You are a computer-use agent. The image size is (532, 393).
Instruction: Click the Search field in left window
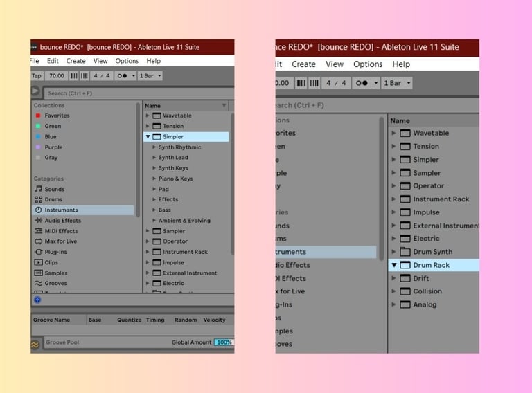139,93
